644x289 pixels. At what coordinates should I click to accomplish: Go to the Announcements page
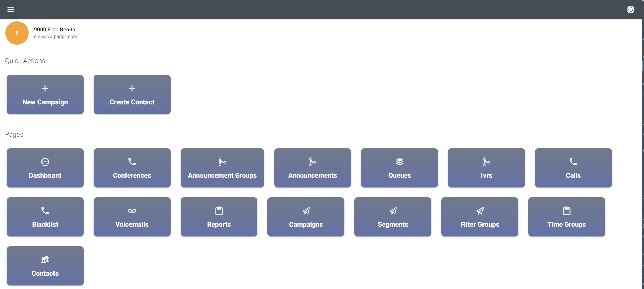[x=313, y=168]
